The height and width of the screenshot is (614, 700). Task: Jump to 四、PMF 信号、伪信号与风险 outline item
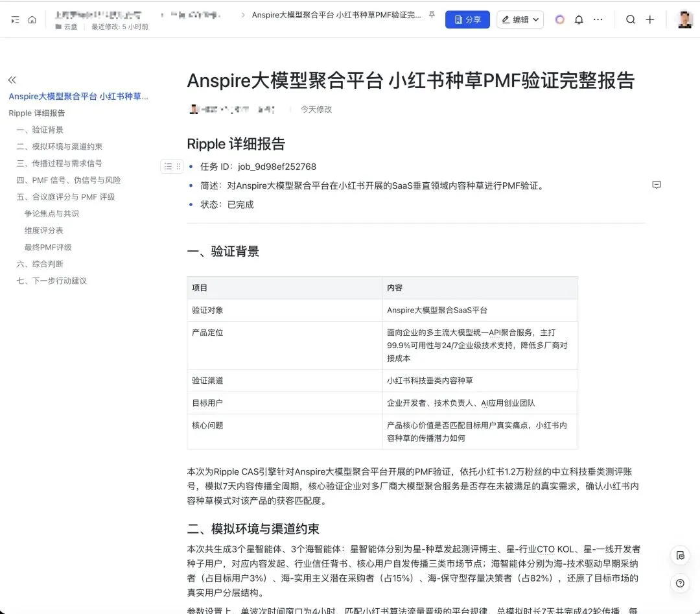tap(69, 180)
